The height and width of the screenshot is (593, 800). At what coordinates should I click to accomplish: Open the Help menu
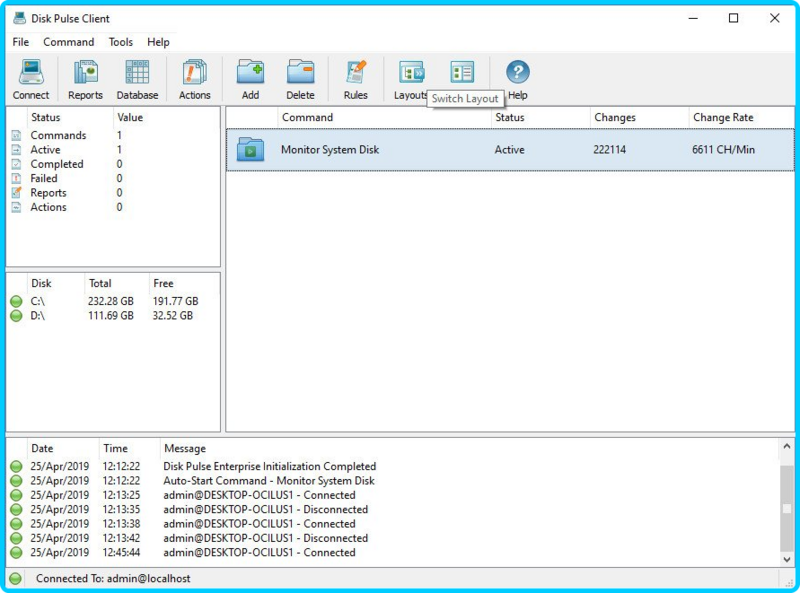(158, 42)
